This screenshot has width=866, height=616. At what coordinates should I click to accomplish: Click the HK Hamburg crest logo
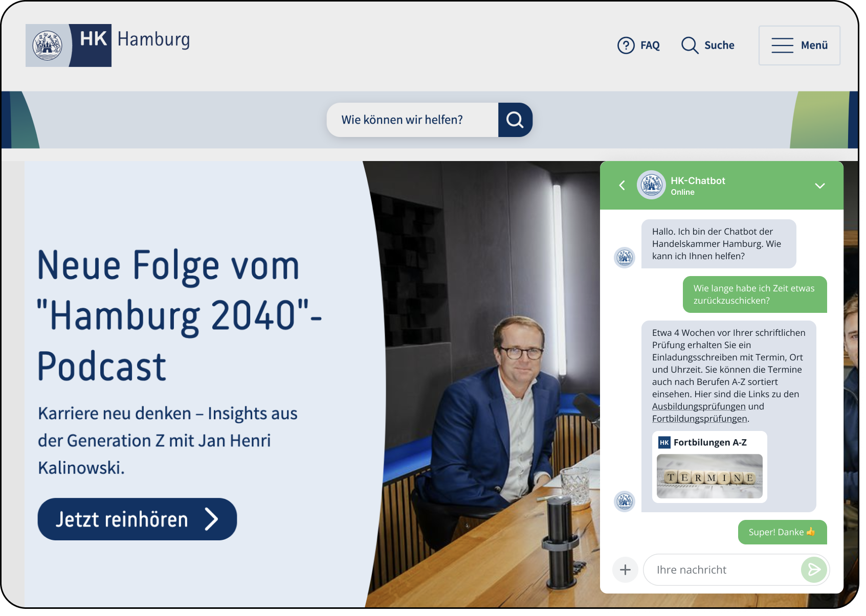[48, 45]
